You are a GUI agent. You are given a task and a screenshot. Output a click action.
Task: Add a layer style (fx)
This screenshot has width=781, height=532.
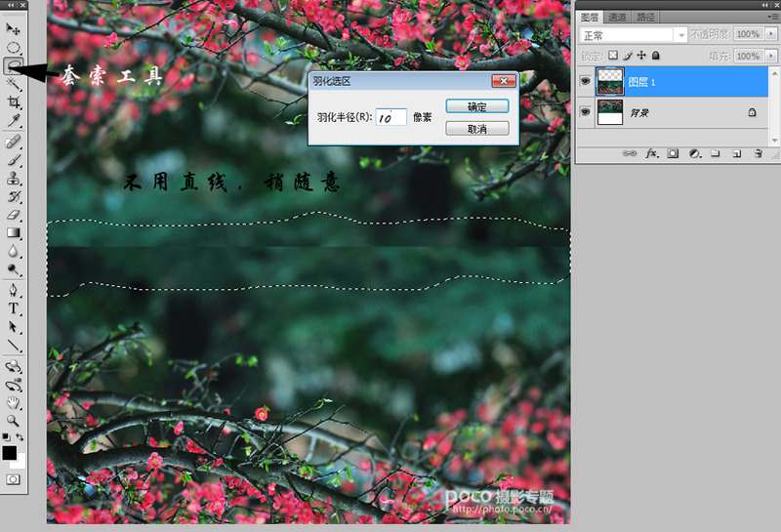(652, 153)
